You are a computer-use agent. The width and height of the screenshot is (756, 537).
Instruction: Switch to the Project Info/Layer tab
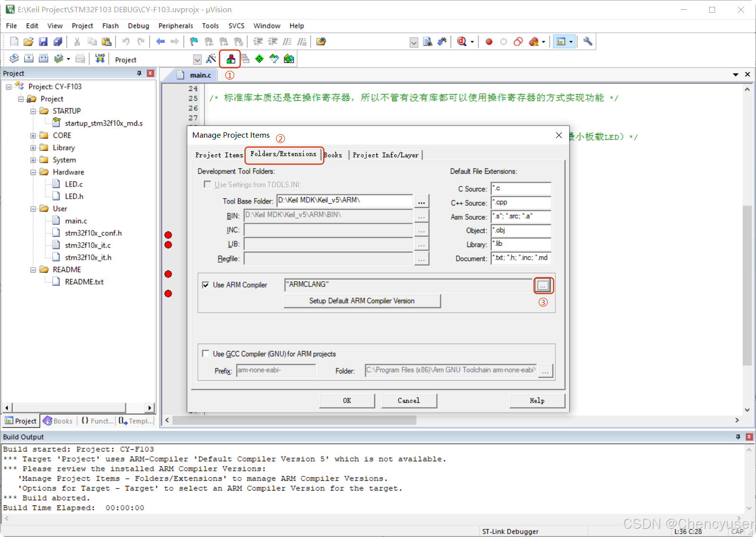[385, 155]
